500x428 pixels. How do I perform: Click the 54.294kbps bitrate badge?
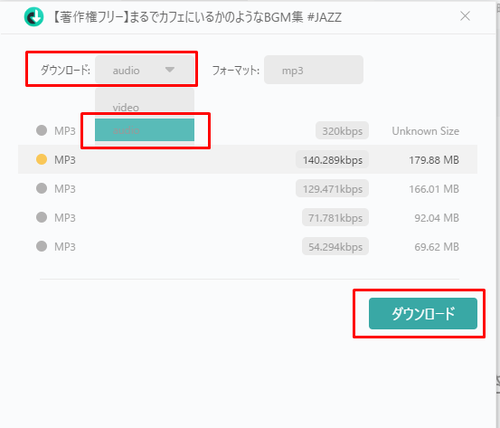335,247
